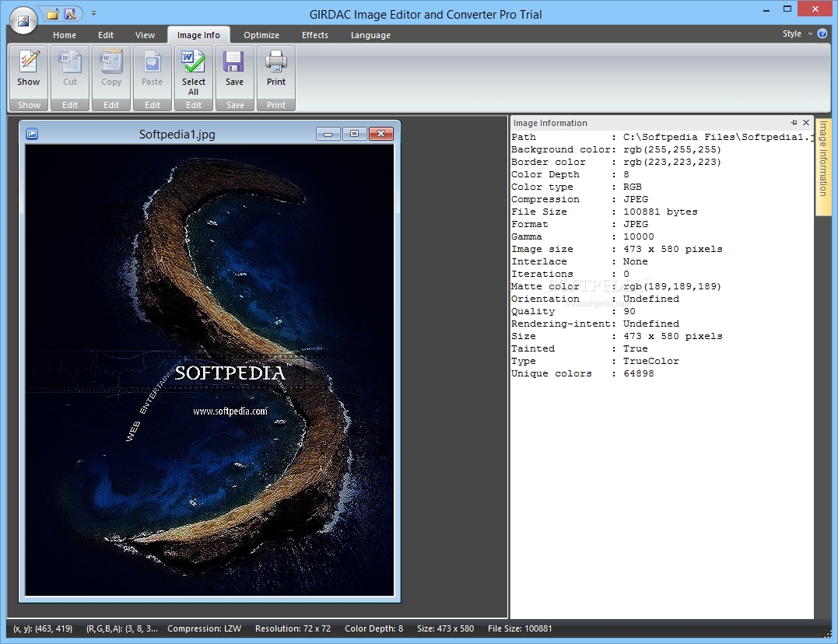Image resolution: width=838 pixels, height=644 pixels.
Task: Expand the quick access toolbar customize arrow
Action: click(x=93, y=13)
